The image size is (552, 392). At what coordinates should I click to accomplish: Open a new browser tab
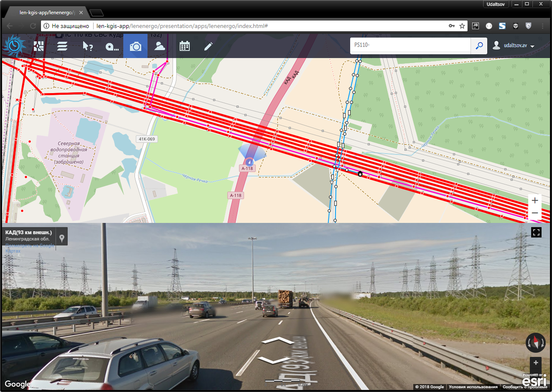coord(97,12)
